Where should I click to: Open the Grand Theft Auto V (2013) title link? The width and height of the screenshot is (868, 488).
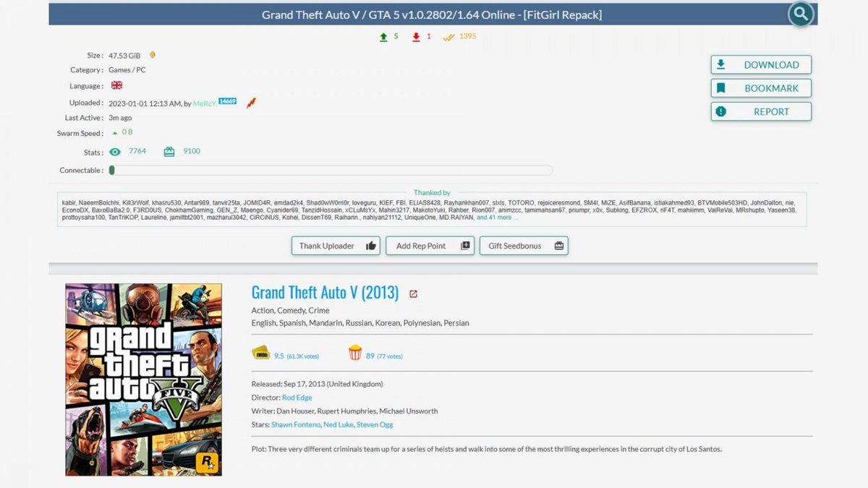[325, 293]
